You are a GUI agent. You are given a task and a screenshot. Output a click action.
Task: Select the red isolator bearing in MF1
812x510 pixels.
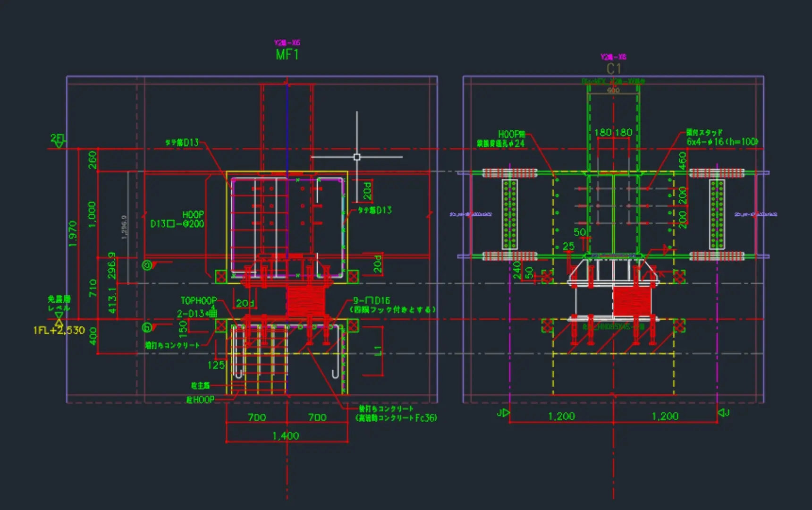(x=305, y=301)
